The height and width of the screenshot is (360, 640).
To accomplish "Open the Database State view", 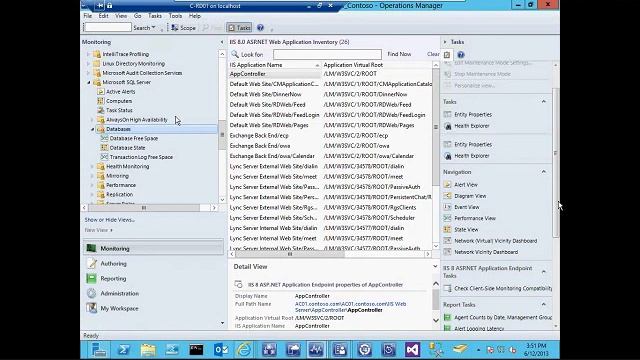I will [127, 148].
